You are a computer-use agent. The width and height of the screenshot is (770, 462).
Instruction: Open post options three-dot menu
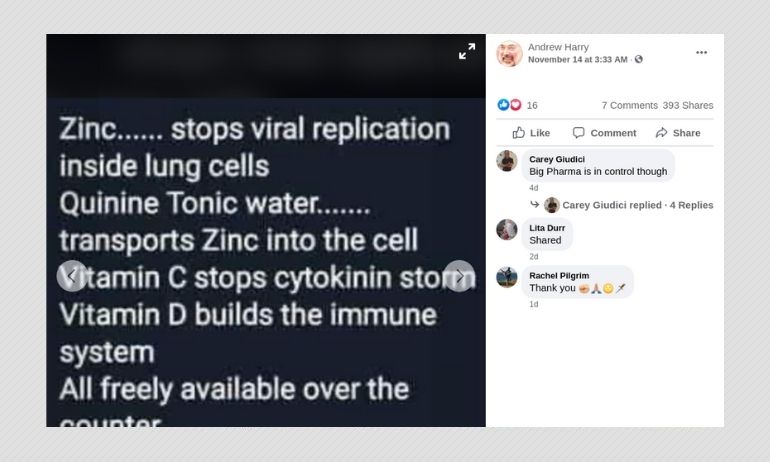[x=701, y=53]
